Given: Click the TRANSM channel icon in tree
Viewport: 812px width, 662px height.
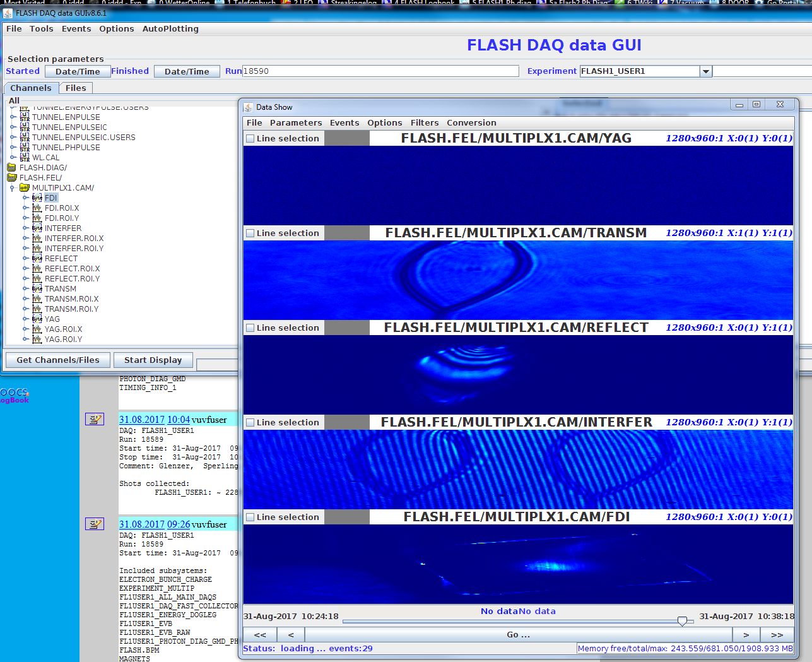Looking at the screenshot, I should point(37,288).
